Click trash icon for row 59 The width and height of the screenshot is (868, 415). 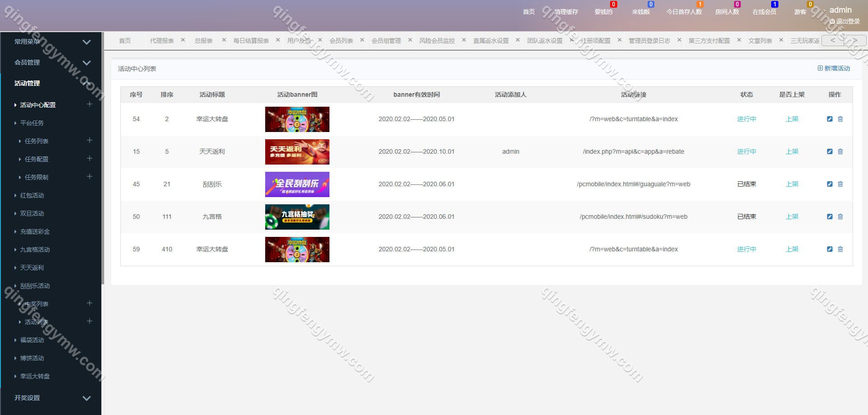coord(840,249)
